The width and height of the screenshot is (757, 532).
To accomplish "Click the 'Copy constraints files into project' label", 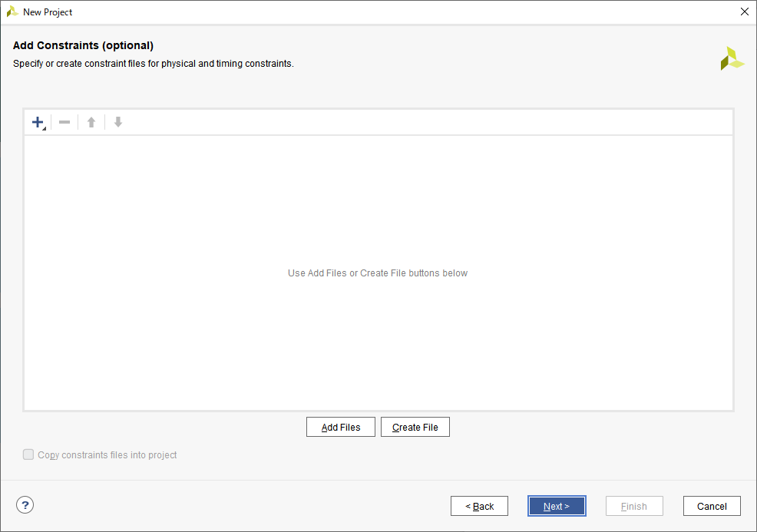I will (107, 455).
